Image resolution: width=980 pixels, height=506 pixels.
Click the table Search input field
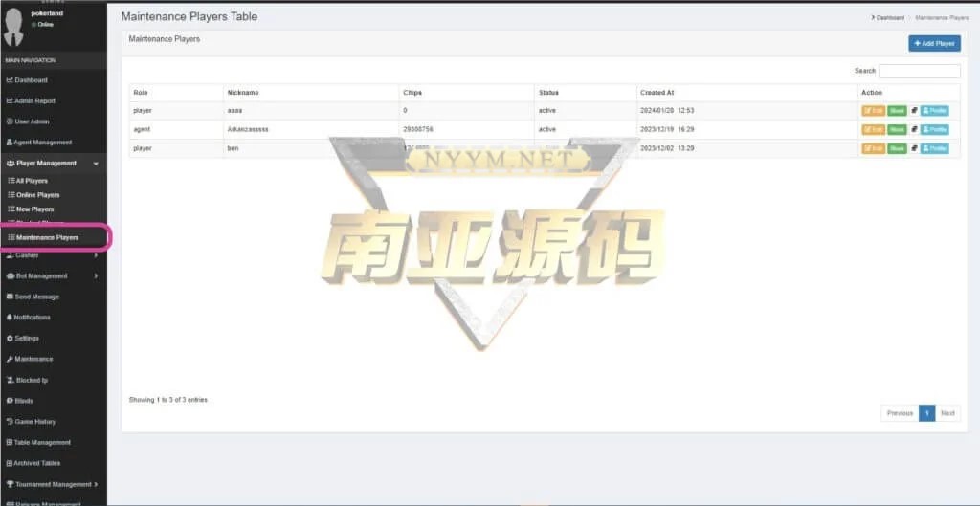click(919, 71)
